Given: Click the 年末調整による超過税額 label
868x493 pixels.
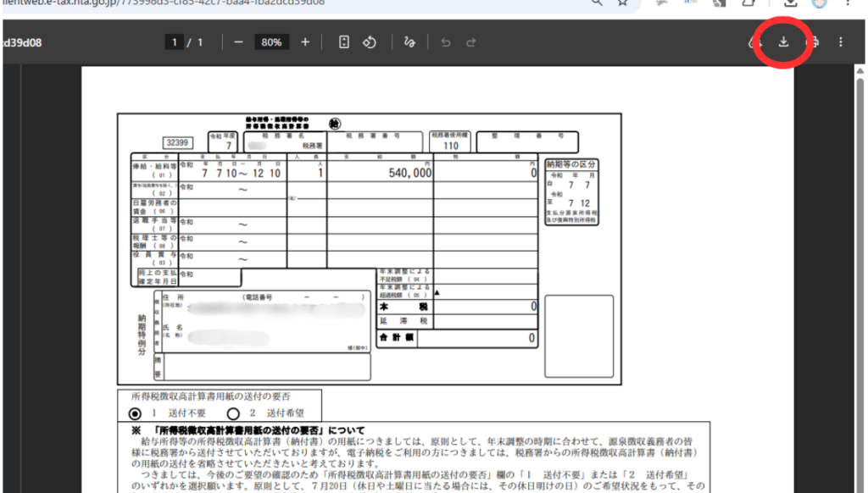Looking at the screenshot, I should click(404, 291).
